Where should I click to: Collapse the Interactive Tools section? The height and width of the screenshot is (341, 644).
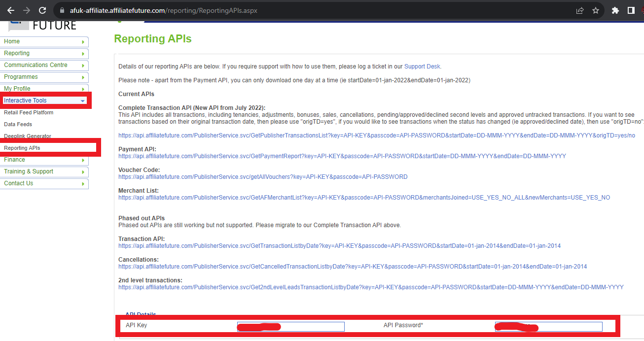tap(82, 101)
